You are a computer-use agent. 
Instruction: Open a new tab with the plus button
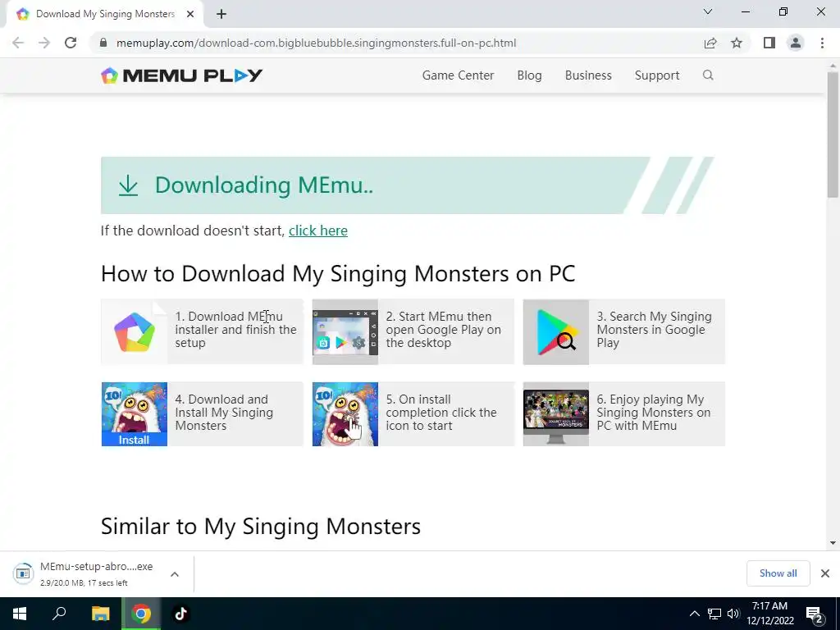click(x=221, y=15)
